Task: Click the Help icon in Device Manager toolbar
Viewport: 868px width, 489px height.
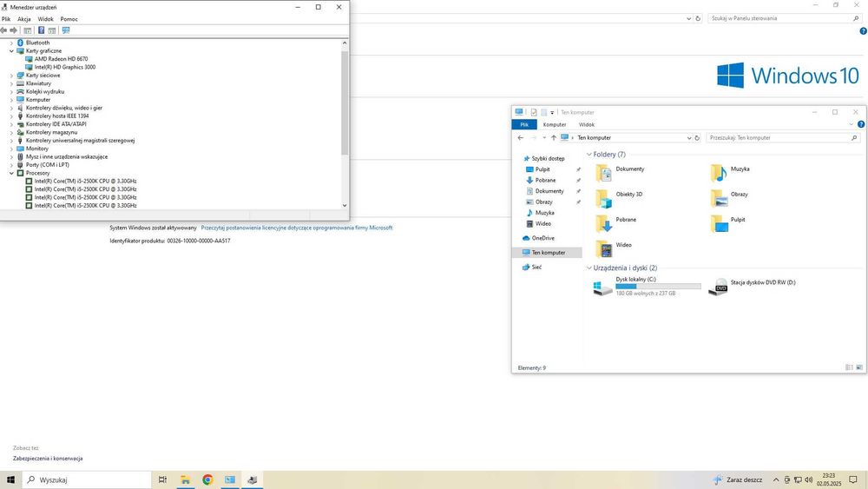Action: tap(41, 30)
